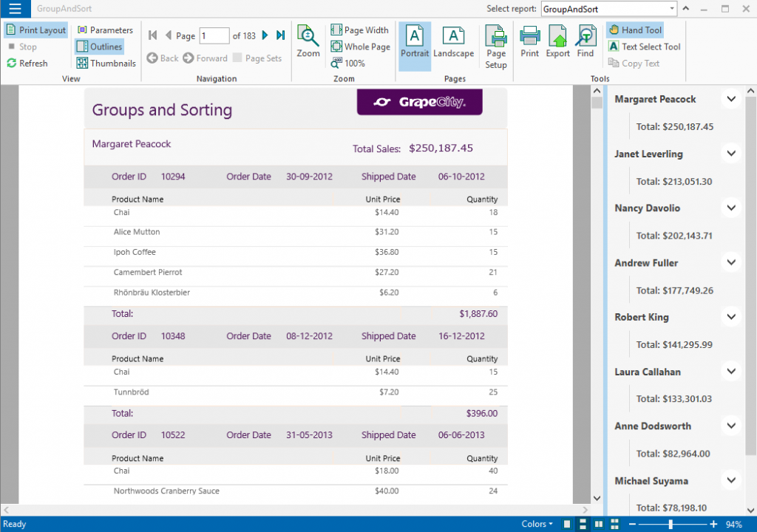Image resolution: width=757 pixels, height=532 pixels.
Task: Click the Back navigation button
Action: pyautogui.click(x=163, y=58)
